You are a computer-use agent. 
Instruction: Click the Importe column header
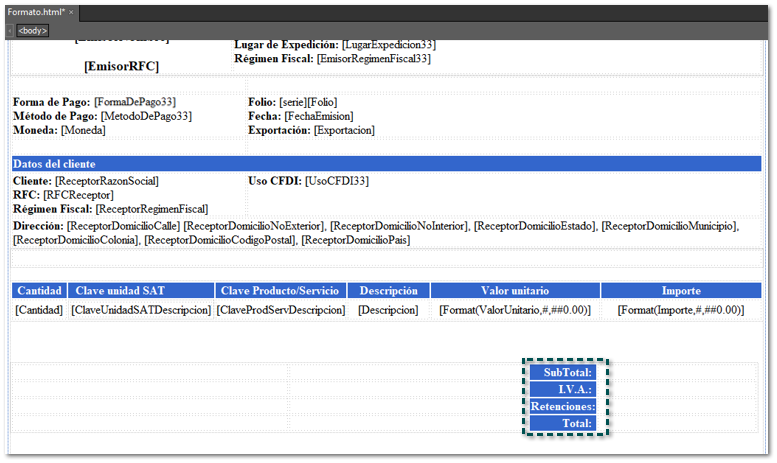680,290
